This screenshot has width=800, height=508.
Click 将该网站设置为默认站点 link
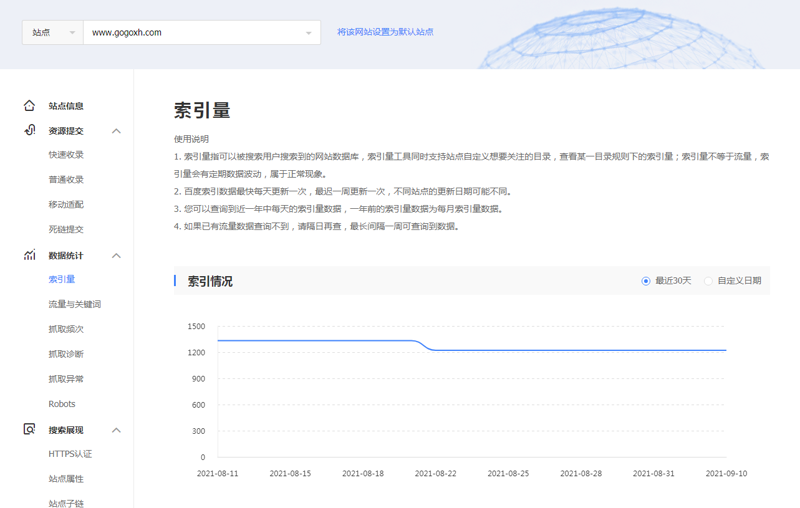(x=385, y=32)
